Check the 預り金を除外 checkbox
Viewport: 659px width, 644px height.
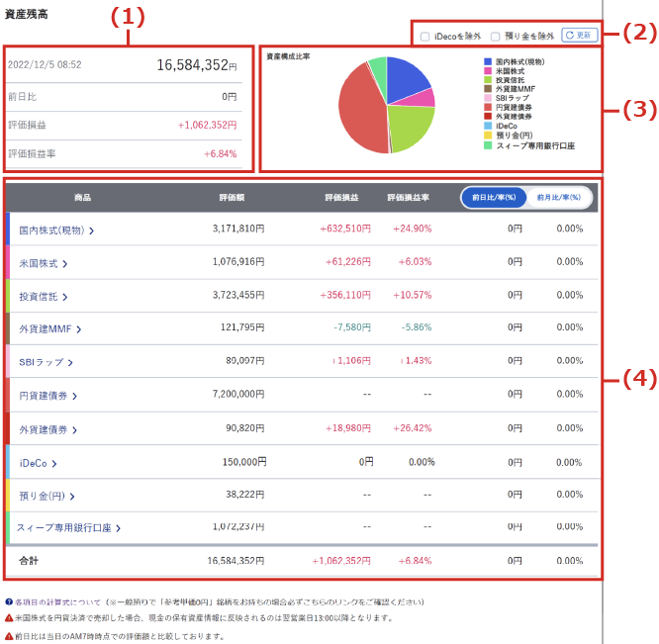click(x=496, y=37)
